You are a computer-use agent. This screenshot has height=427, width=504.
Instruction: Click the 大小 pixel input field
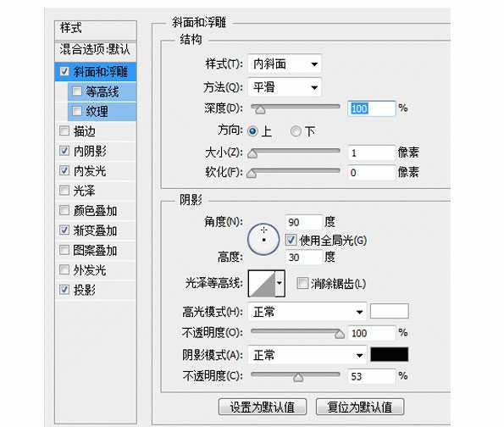pos(372,152)
